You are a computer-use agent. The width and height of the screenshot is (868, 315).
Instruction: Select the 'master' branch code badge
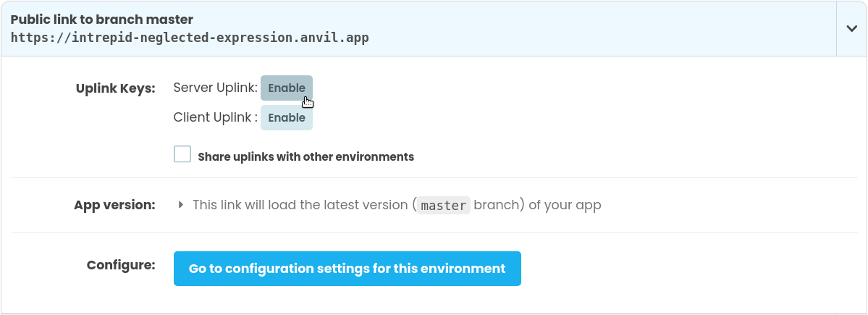tap(444, 206)
